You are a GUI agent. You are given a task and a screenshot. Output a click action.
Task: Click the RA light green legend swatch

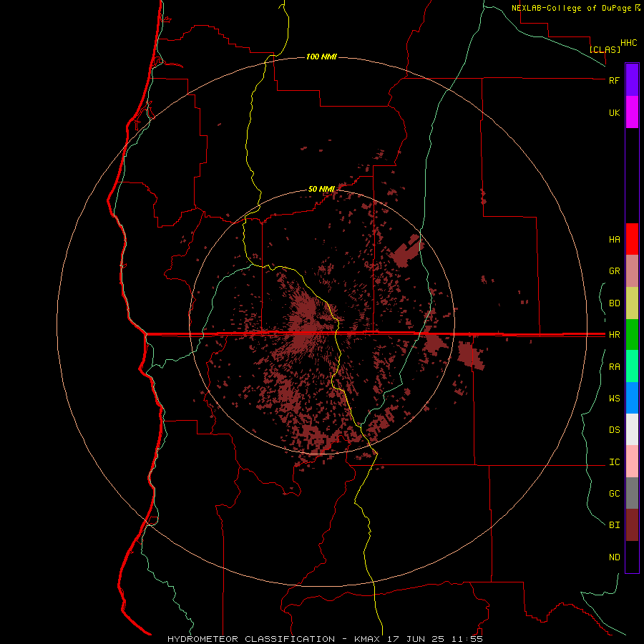pos(632,366)
